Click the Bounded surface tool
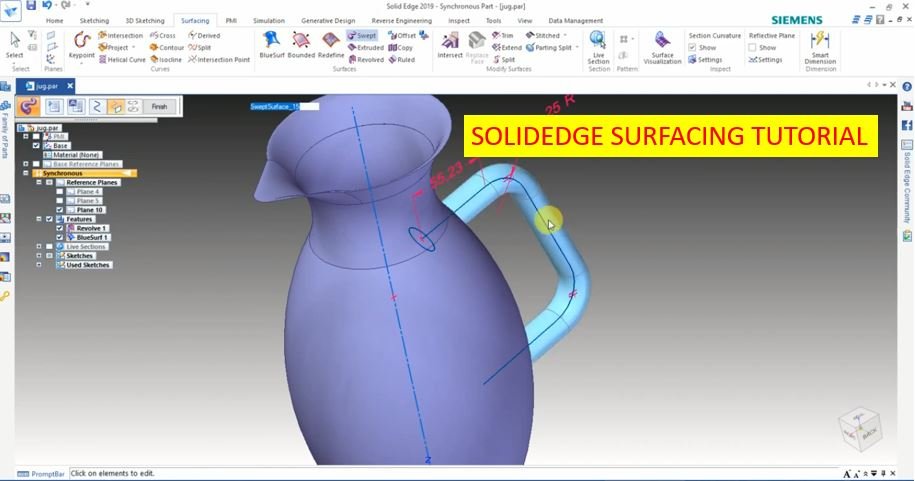 pos(301,44)
